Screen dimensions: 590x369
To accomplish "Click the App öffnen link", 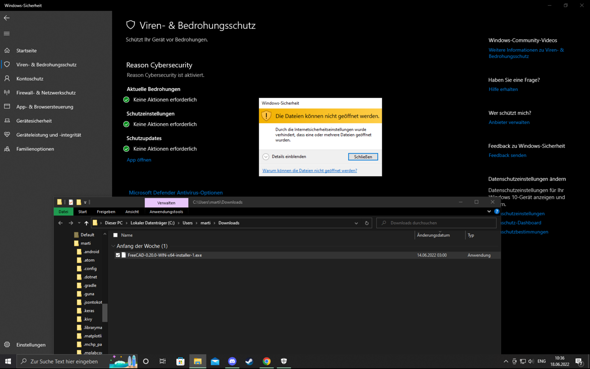I will (x=139, y=160).
